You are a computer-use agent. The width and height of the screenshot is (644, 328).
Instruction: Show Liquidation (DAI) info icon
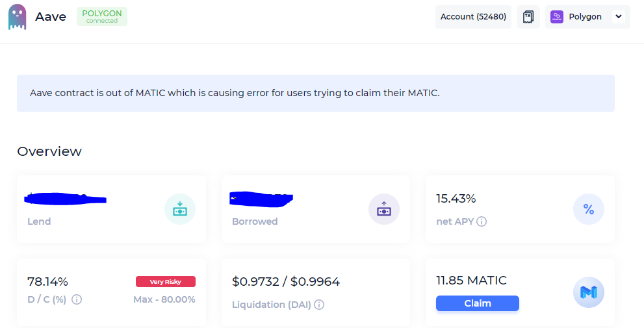(x=319, y=305)
